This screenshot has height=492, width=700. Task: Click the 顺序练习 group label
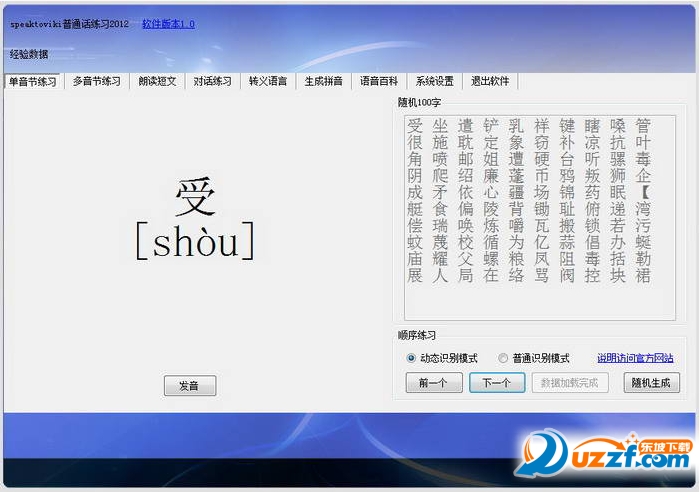coord(417,335)
